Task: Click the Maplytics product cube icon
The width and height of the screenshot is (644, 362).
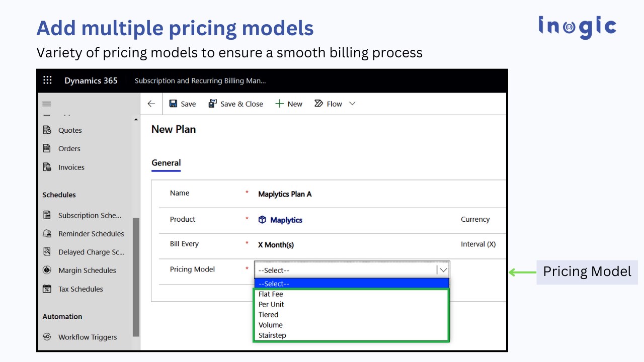Action: 262,220
